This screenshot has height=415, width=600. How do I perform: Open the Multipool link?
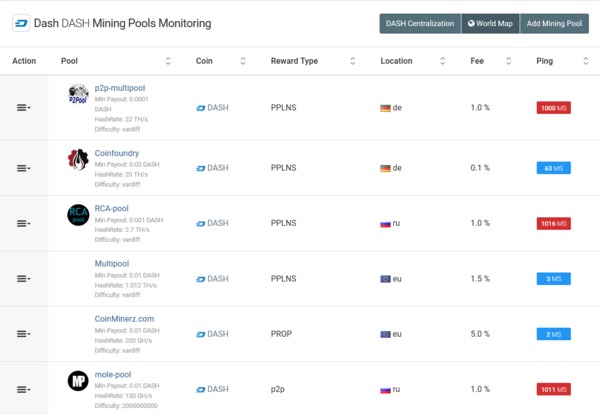(112, 264)
